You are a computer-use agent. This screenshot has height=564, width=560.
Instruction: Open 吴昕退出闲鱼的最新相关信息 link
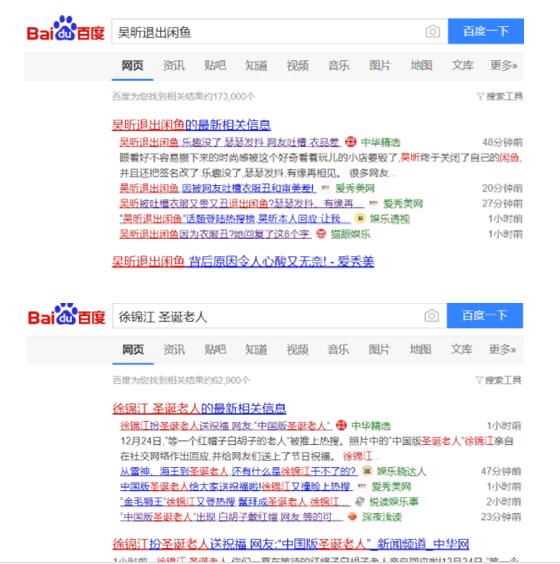pos(191,125)
